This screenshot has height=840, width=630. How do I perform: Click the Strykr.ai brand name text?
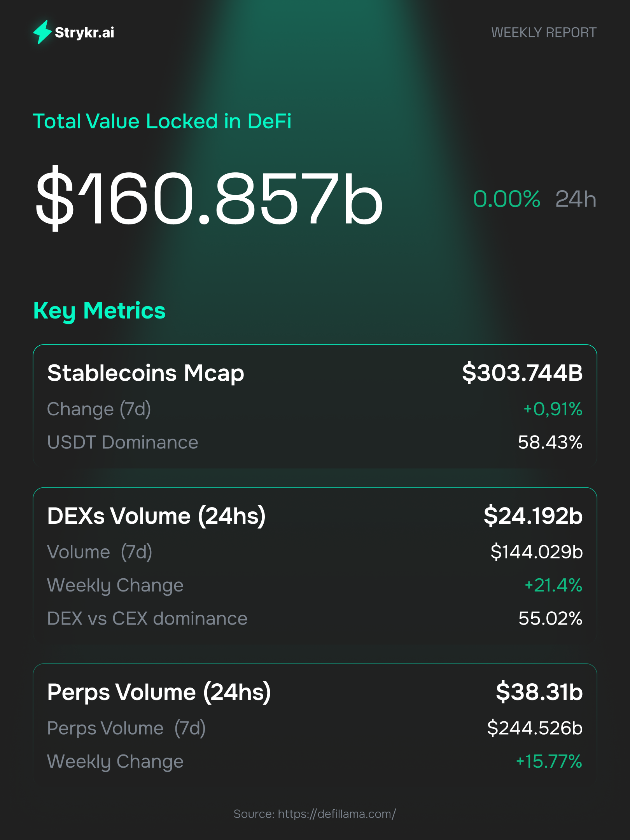tap(84, 33)
